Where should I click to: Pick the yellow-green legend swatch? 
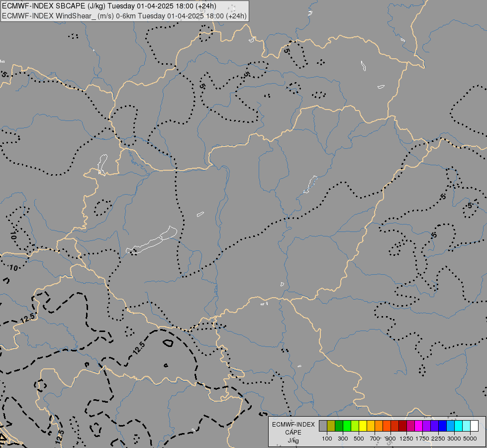coord(355,426)
